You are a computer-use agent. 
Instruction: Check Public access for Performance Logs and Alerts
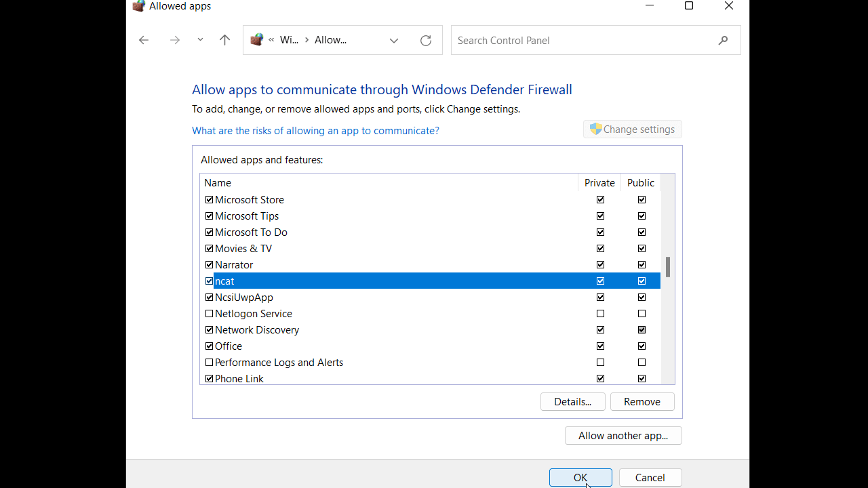click(x=641, y=362)
